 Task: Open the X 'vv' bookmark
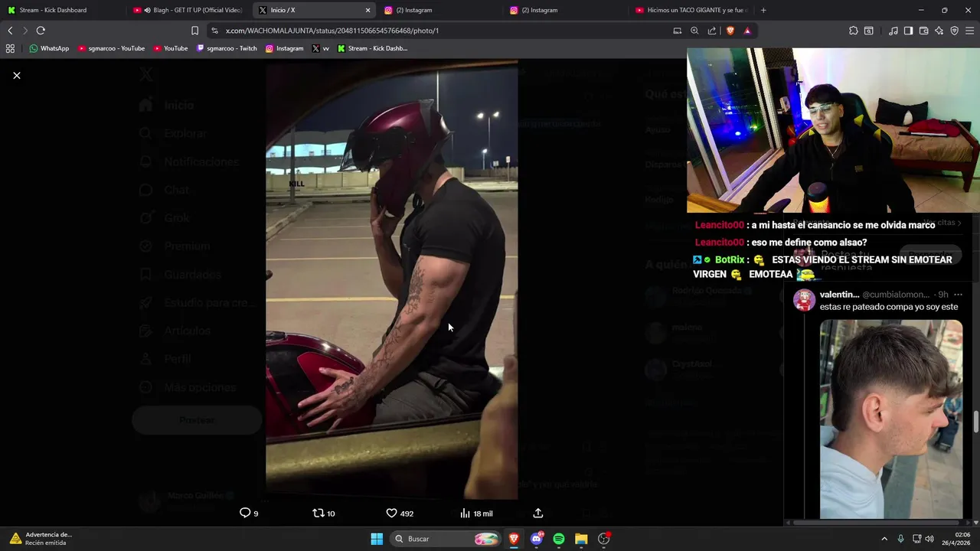pyautogui.click(x=321, y=48)
